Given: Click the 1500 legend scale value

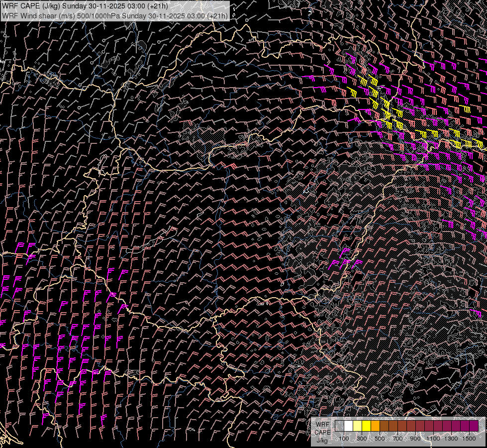Looking at the screenshot, I should tap(469, 439).
